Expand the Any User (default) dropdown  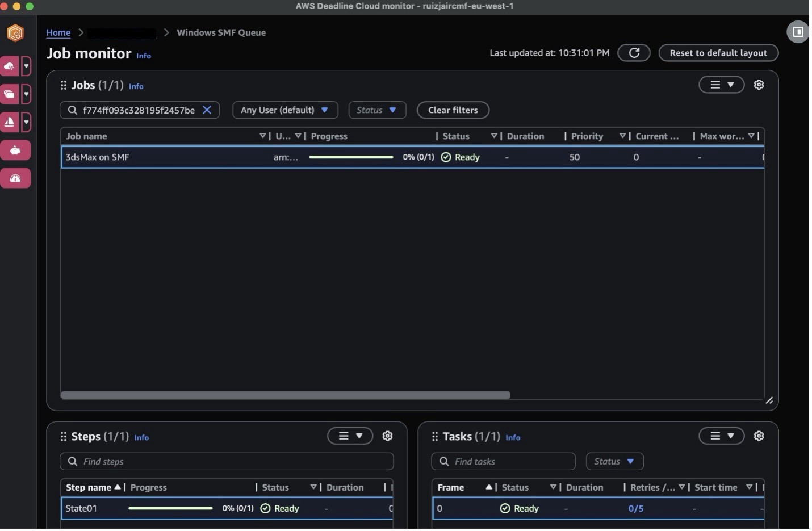tap(285, 110)
